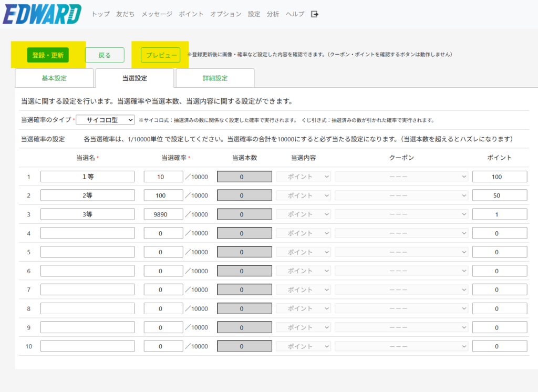Switch to the 詳細設定 tab
Viewport: 538px width, 392px height.
coord(215,78)
